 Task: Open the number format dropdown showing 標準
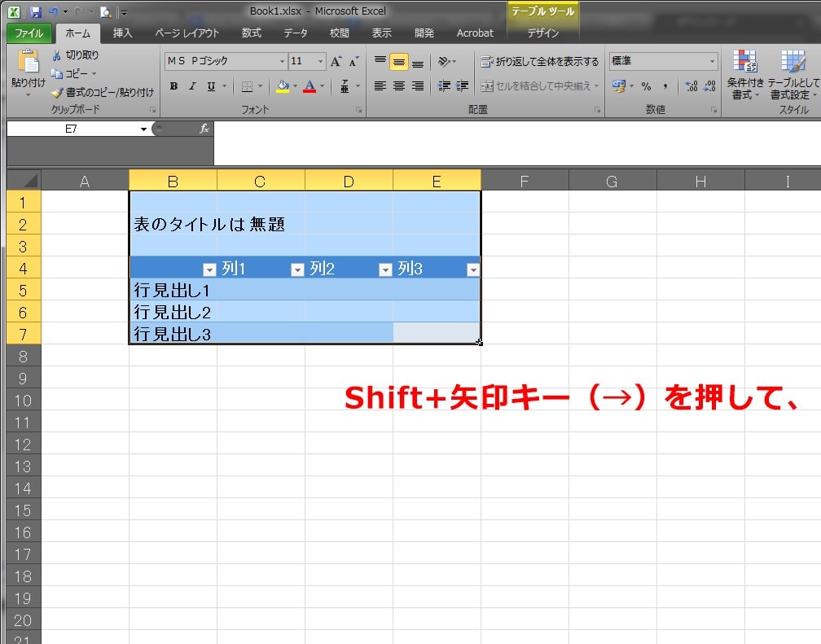(713, 61)
